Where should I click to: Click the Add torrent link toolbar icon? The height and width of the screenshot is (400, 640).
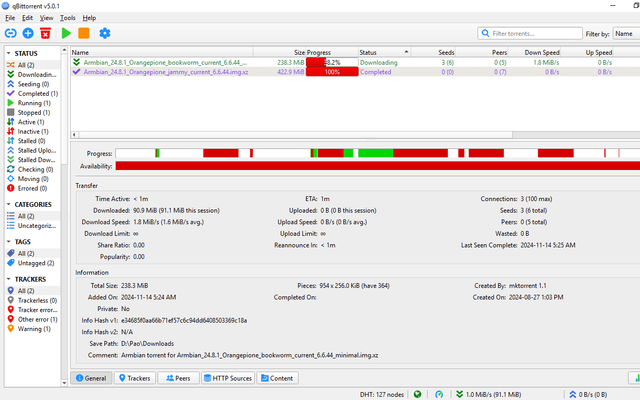[11, 33]
